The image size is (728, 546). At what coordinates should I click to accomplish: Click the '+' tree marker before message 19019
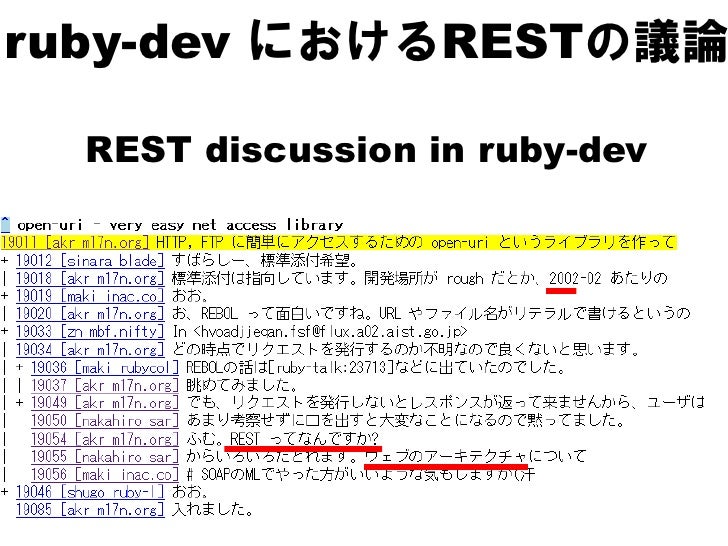coord(5,296)
